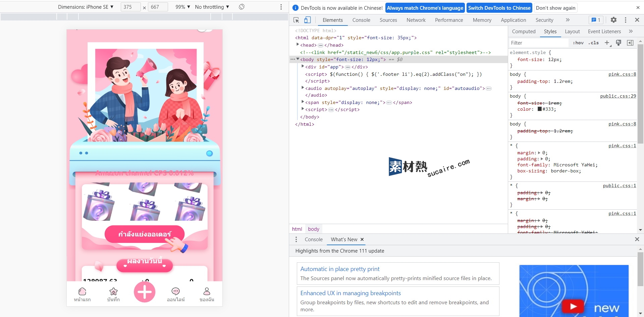Tap the pink กำลังแย่งออเดอร์ button
This screenshot has width=644, height=317.
click(145, 234)
